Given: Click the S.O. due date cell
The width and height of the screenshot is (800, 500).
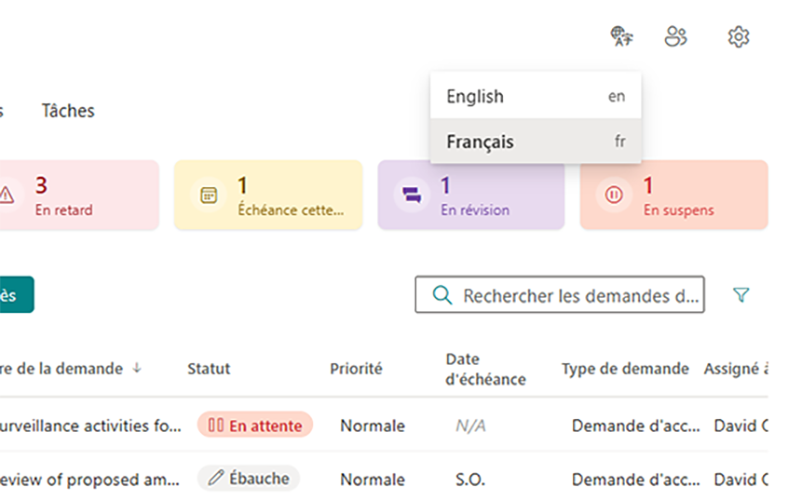Looking at the screenshot, I should [x=470, y=480].
